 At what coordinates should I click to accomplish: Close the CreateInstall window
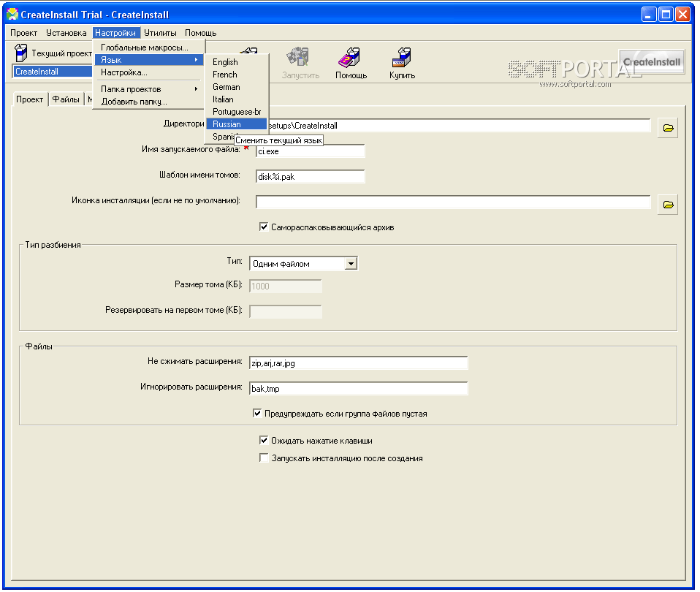682,15
